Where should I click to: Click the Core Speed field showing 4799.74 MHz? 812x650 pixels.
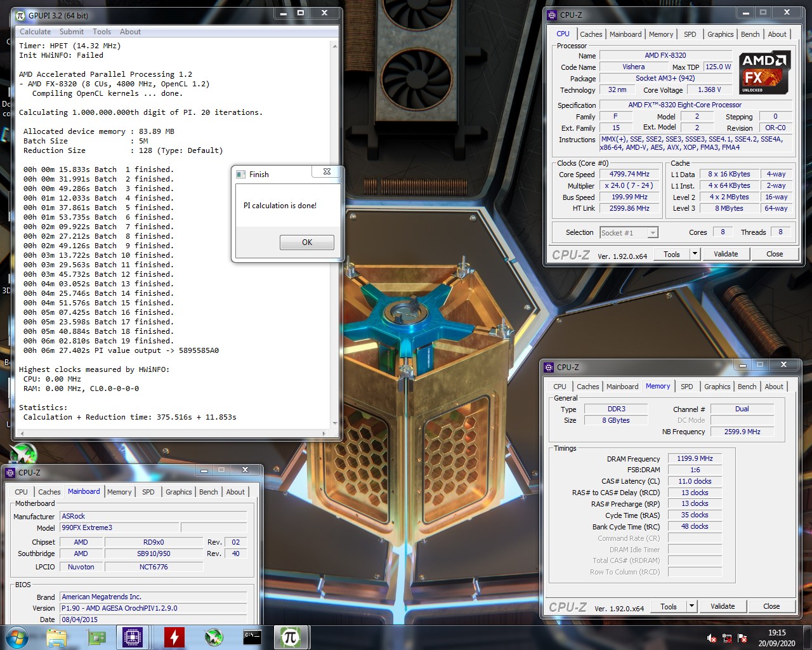coord(629,174)
